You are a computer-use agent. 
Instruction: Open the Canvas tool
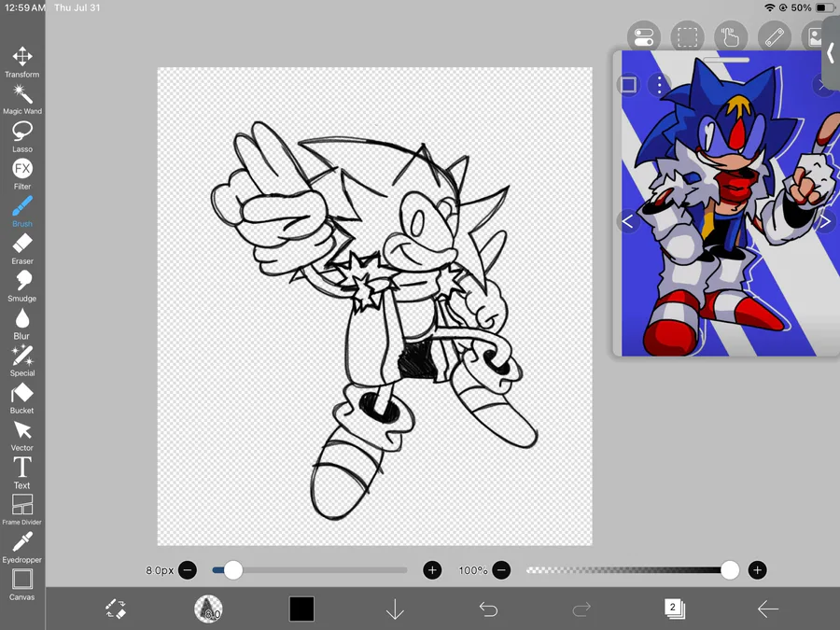pos(22,585)
